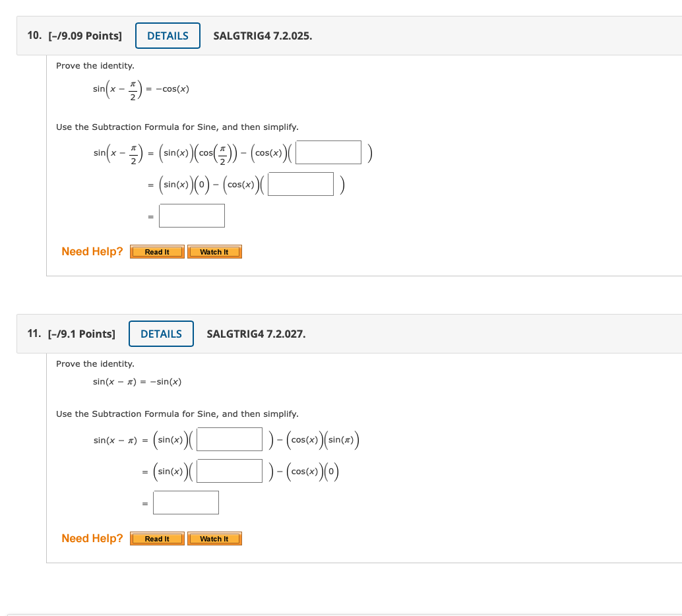Click the identity ending in −cos(x)
The image size is (682, 616).
point(141,89)
